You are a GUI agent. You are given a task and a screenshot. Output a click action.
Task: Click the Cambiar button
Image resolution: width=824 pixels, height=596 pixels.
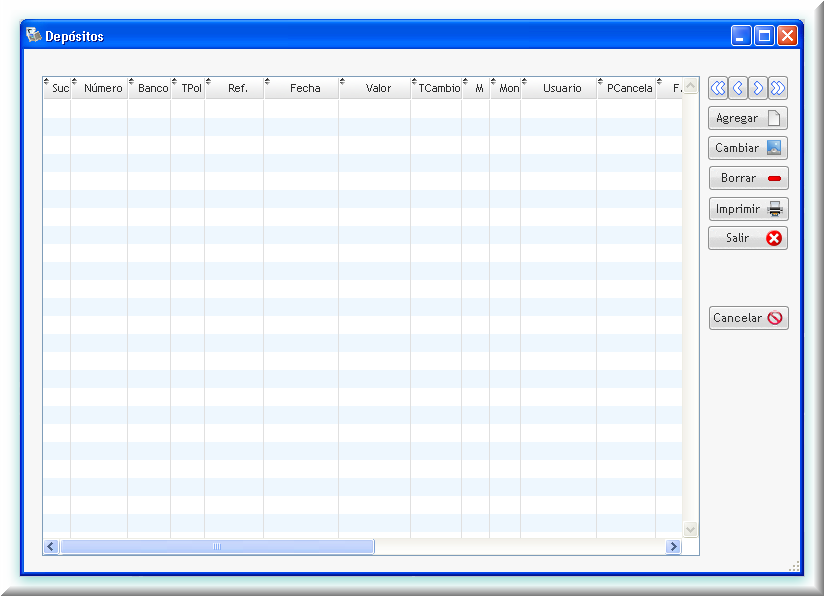tap(748, 148)
